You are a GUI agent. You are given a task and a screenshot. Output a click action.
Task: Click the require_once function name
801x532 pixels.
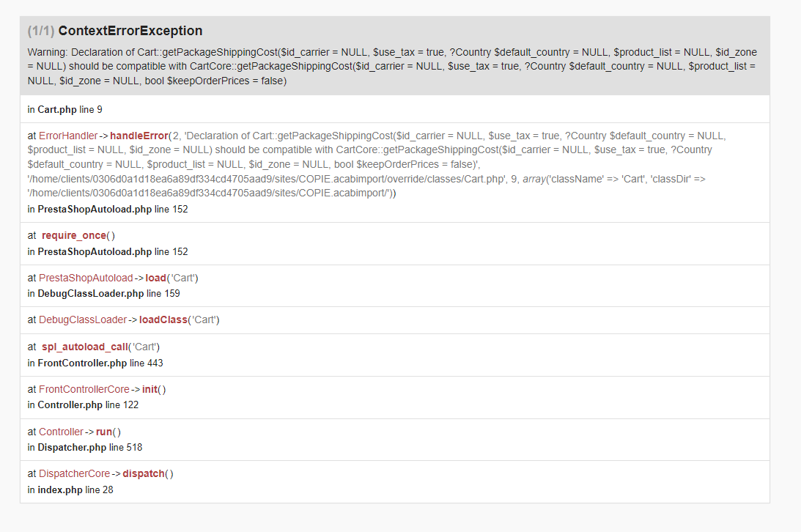point(74,235)
